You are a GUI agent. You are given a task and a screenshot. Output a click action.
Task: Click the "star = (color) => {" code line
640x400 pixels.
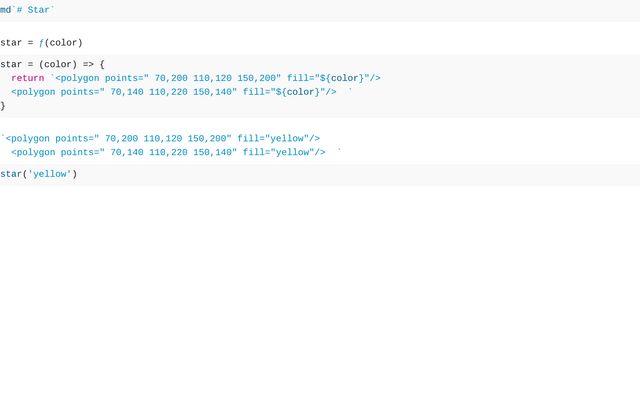pyautogui.click(x=52, y=64)
